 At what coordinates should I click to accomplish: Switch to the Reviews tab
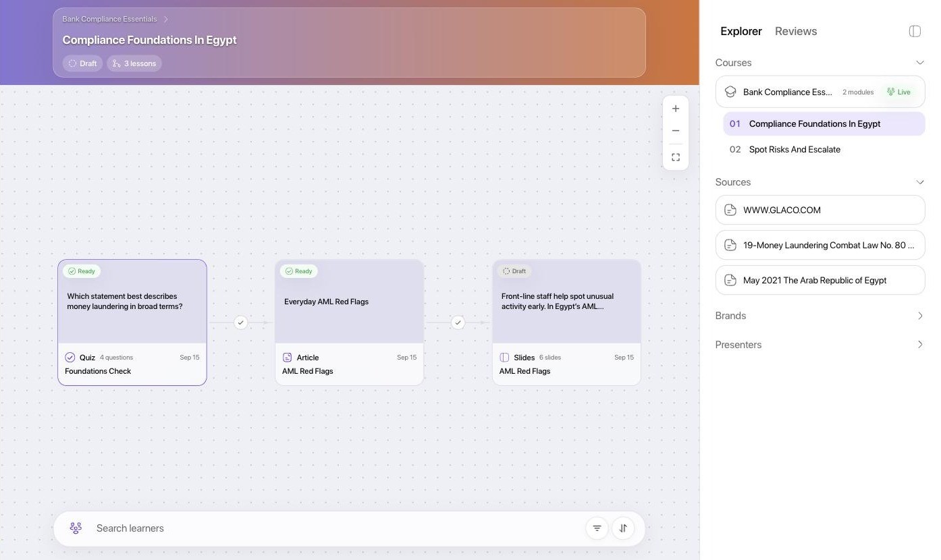point(796,31)
